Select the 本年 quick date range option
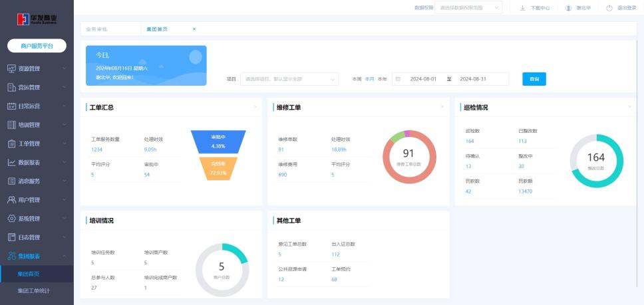644x305 pixels. [x=383, y=79]
